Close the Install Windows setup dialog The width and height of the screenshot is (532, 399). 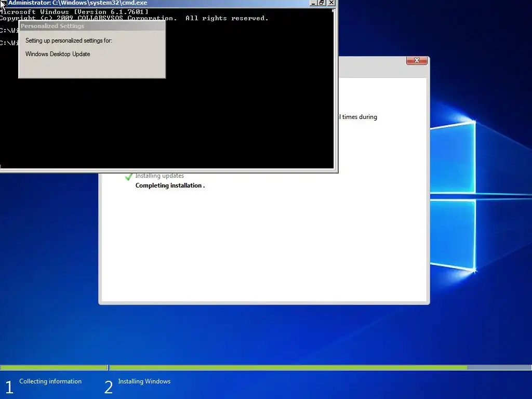(417, 60)
